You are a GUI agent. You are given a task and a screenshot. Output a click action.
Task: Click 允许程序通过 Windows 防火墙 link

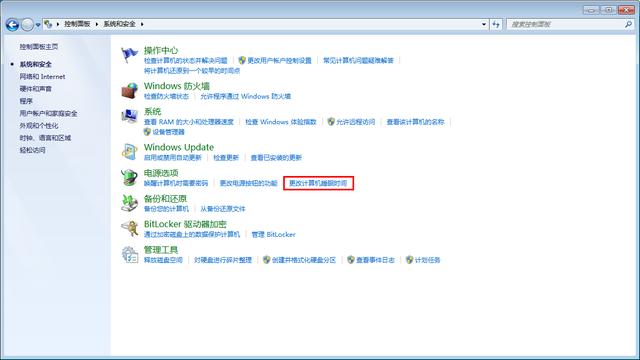tap(245, 96)
